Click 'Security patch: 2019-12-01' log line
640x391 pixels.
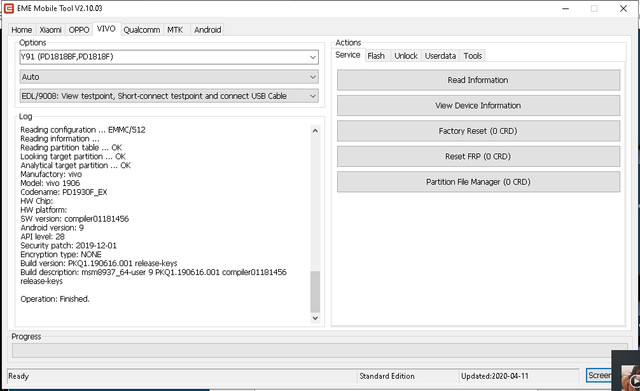[69, 246]
